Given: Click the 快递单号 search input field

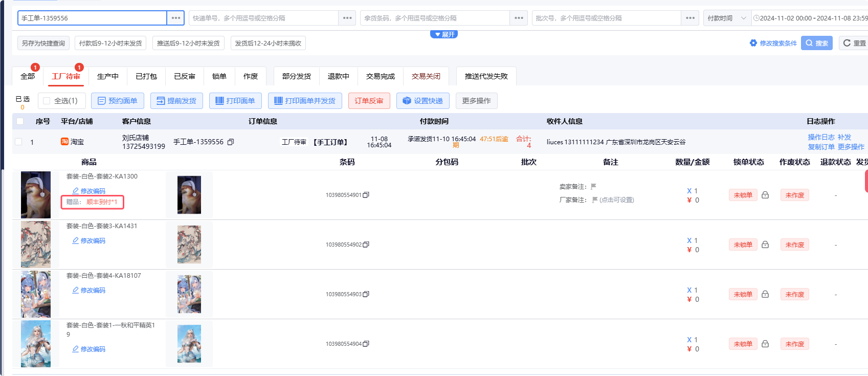Looking at the screenshot, I should [263, 18].
